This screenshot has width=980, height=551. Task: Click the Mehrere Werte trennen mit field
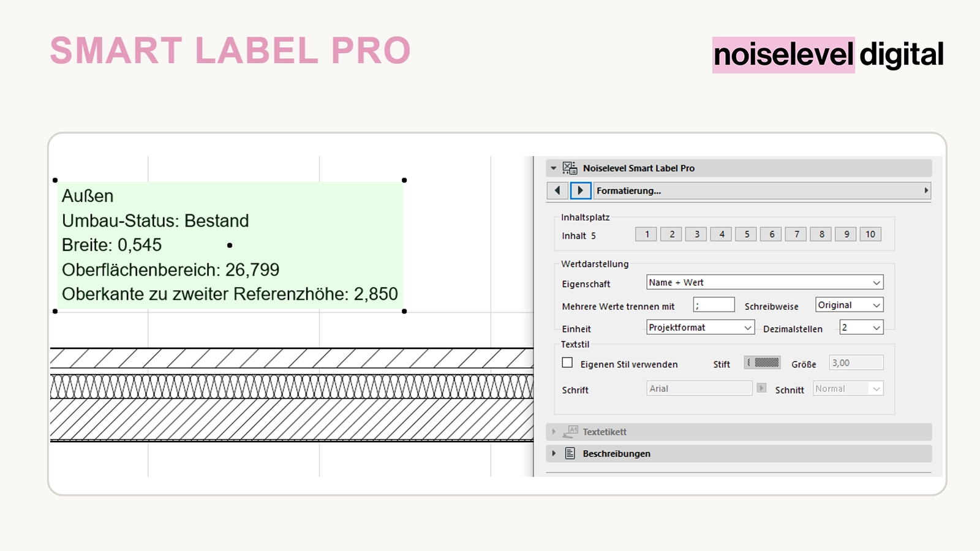pyautogui.click(x=714, y=305)
